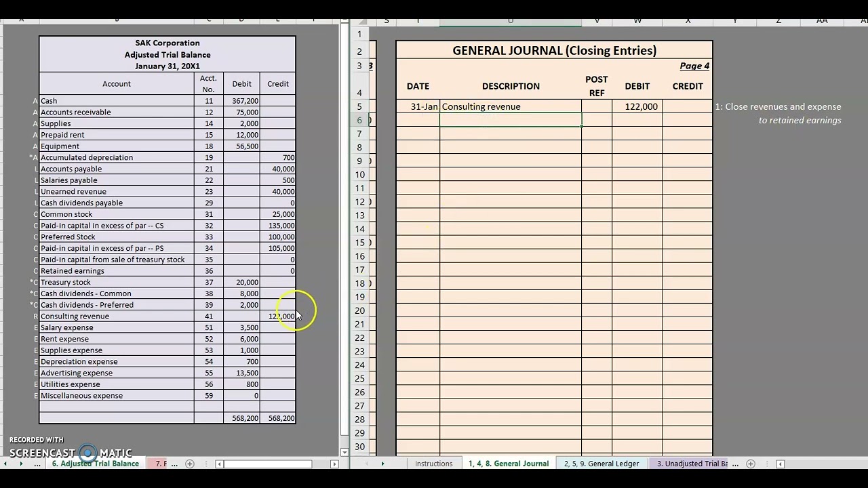The width and height of the screenshot is (868, 488).
Task: Click 'Accounts receivable' account cell
Action: [117, 112]
